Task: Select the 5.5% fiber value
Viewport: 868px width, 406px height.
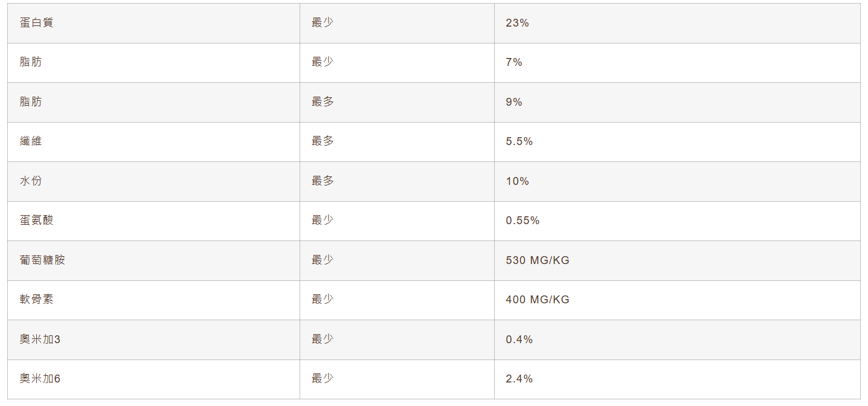Action: (519, 141)
